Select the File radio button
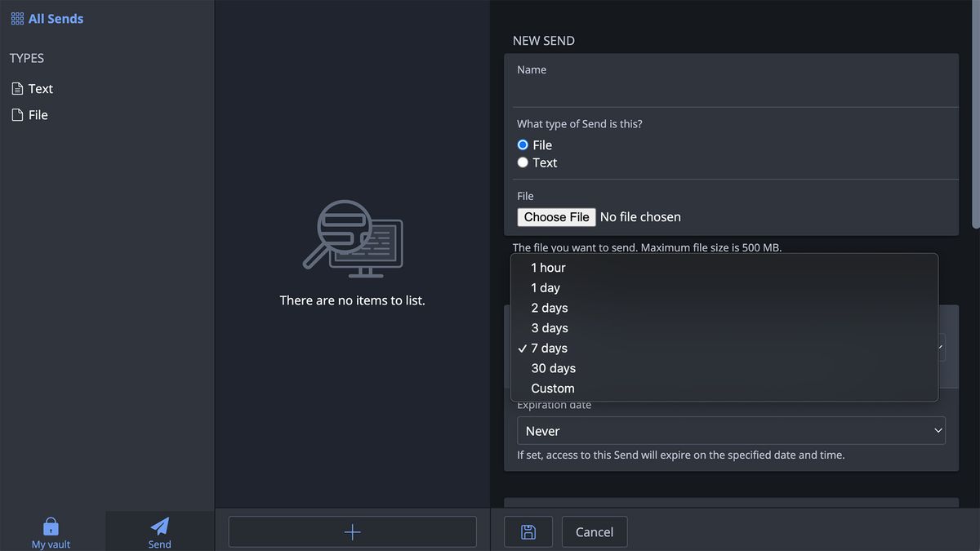Screen dimensions: 980x551 [x=522, y=144]
